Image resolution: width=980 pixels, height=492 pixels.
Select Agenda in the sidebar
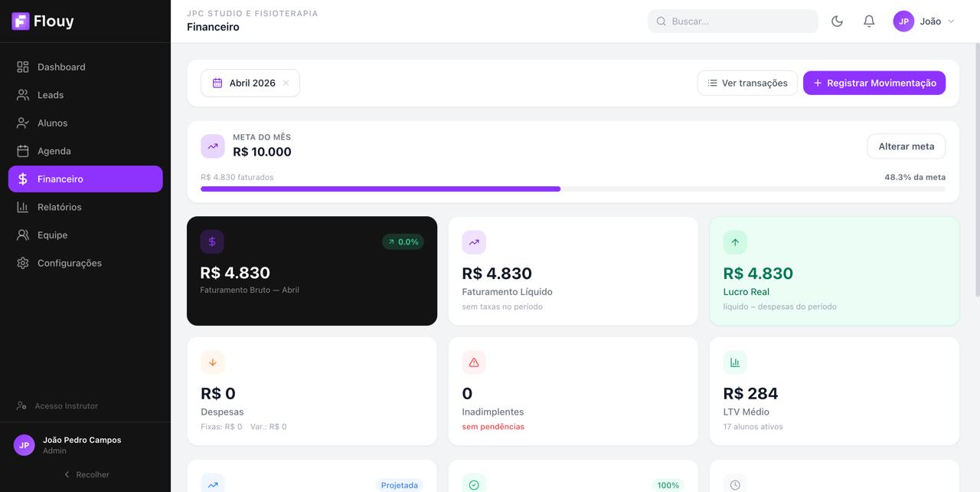[x=86, y=151]
